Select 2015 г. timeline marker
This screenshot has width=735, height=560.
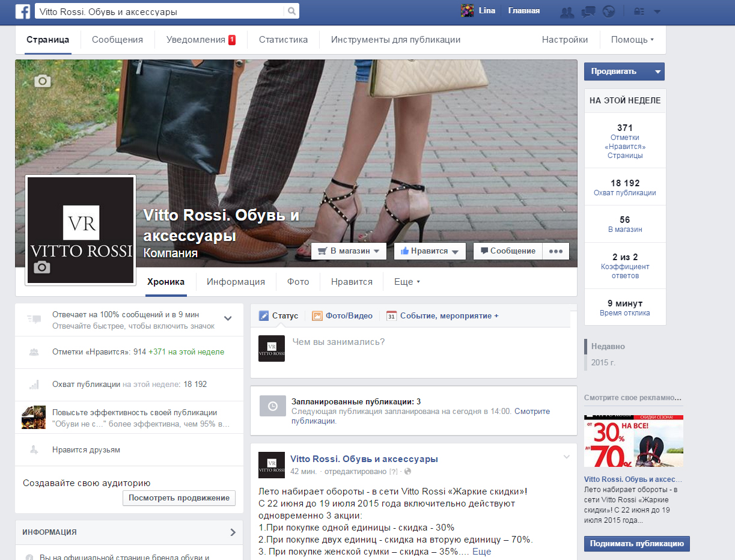[603, 363]
